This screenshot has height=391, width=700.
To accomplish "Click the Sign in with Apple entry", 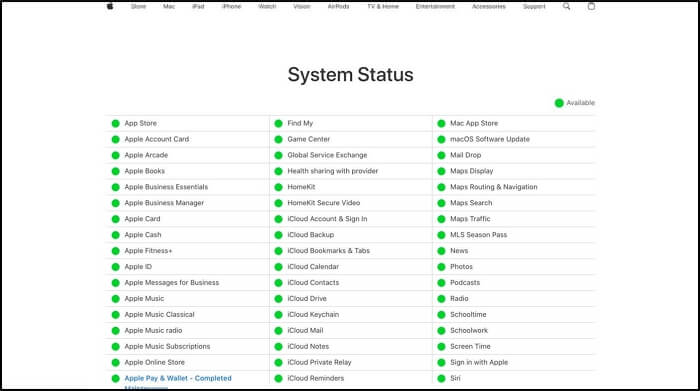I will pyautogui.click(x=479, y=362).
